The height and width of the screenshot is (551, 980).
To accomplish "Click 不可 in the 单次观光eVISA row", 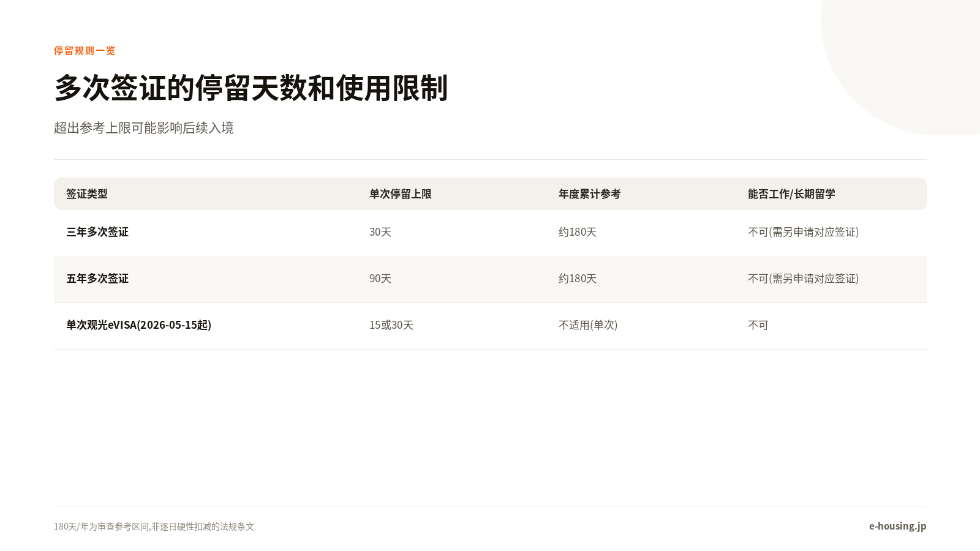I will pos(758,325).
